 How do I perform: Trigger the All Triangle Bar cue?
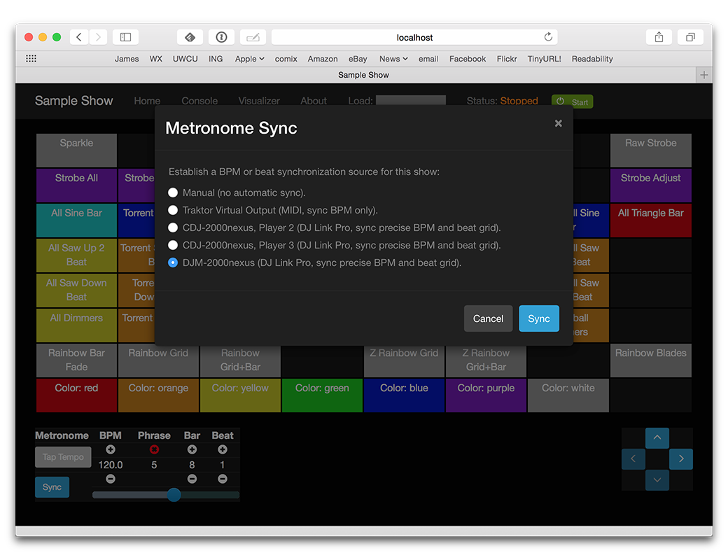(x=650, y=220)
